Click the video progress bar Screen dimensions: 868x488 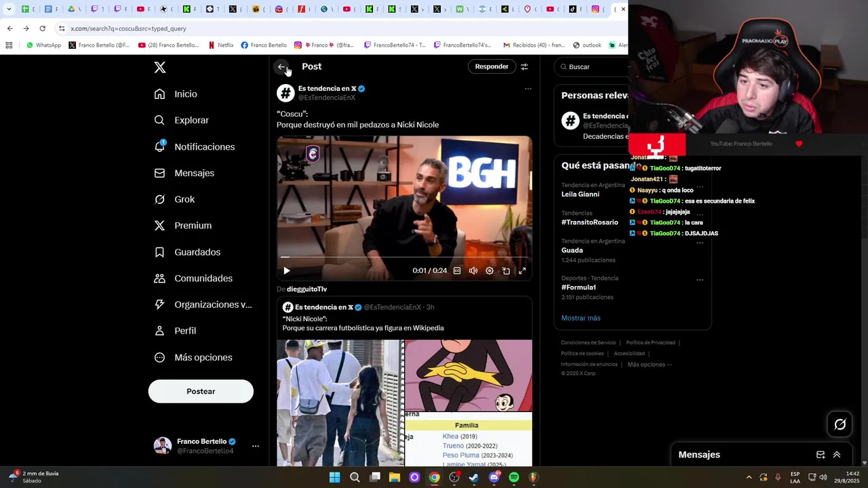tap(404, 258)
